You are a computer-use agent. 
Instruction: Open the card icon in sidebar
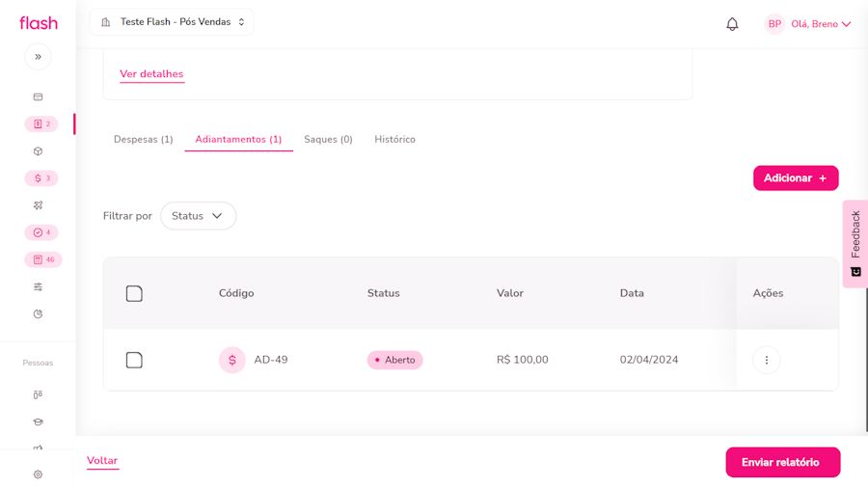[x=38, y=97]
